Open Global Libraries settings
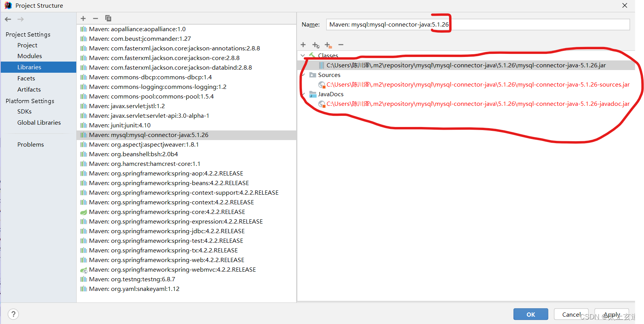Viewport: 644px width, 324px height. [39, 122]
